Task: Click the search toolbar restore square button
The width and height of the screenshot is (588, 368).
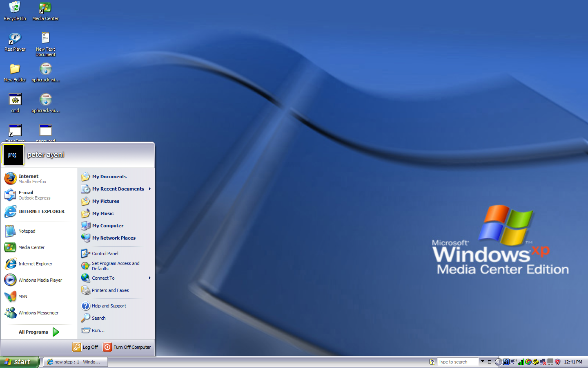Action: [490, 362]
